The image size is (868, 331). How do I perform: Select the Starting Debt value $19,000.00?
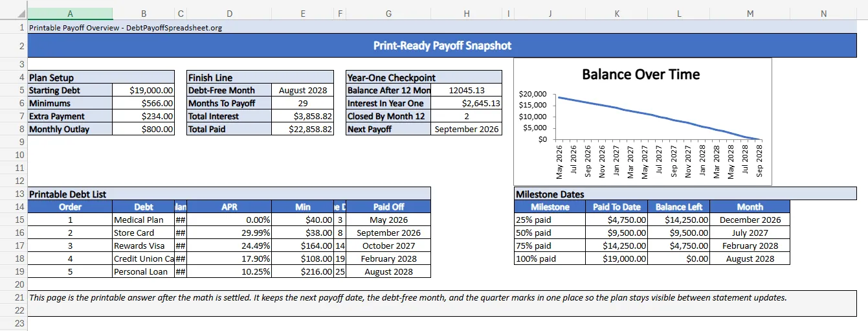coord(144,90)
